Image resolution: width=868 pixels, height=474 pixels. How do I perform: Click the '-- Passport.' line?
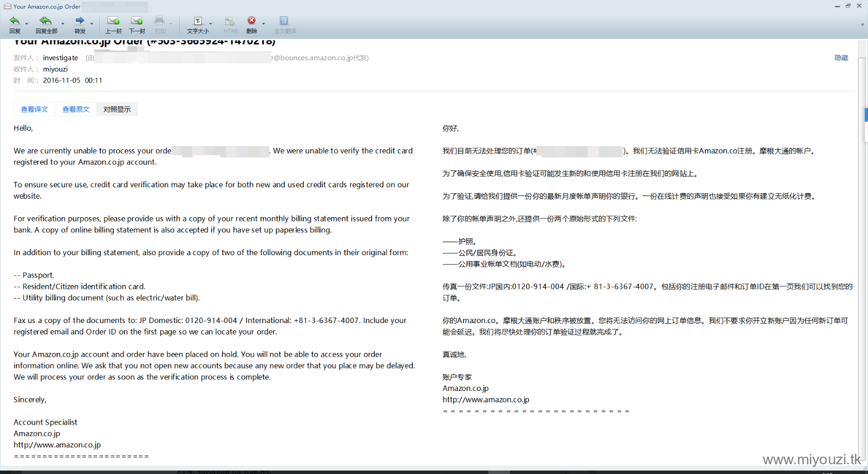(34, 275)
